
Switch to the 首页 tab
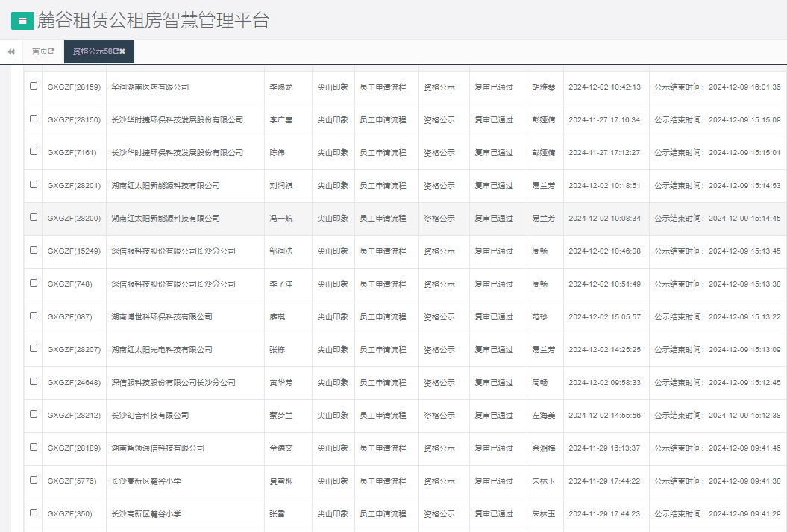[x=39, y=52]
